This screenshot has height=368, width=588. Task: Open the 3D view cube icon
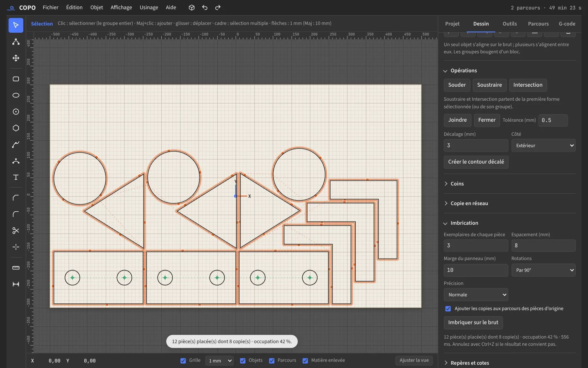click(x=192, y=8)
